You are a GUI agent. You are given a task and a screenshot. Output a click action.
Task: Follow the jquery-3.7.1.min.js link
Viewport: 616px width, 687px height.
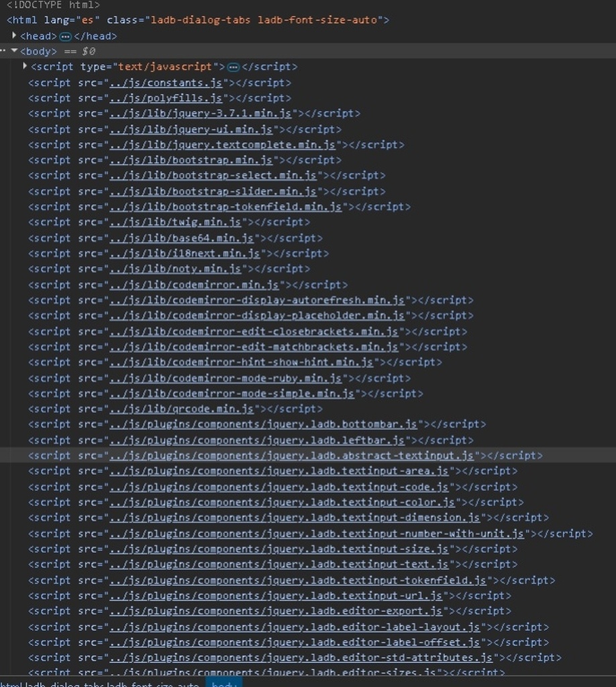[201, 113]
